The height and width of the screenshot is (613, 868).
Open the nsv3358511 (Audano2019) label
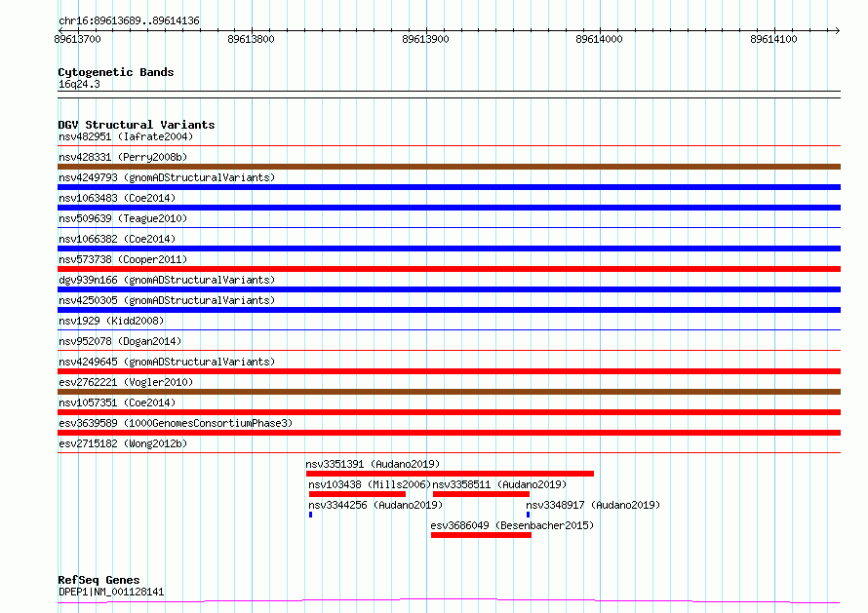point(499,484)
